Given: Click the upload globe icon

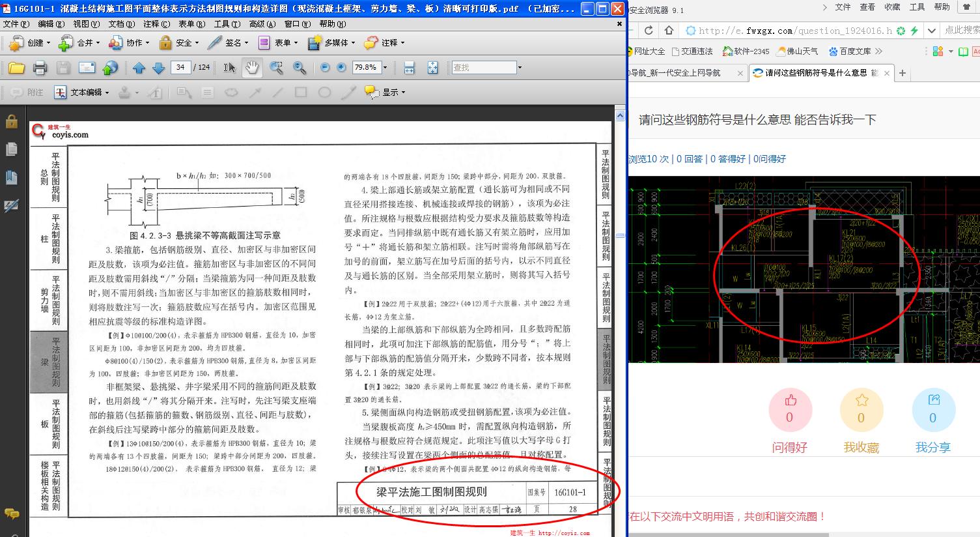Looking at the screenshot, I should pos(110,68).
